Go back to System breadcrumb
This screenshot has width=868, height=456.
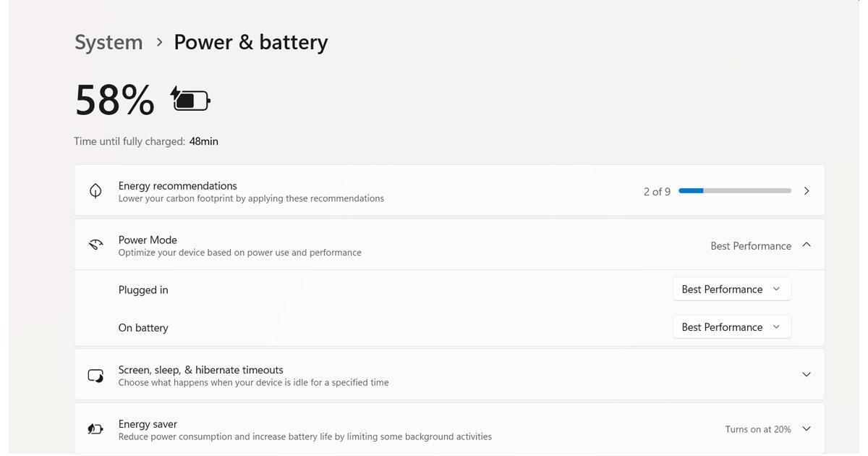109,42
